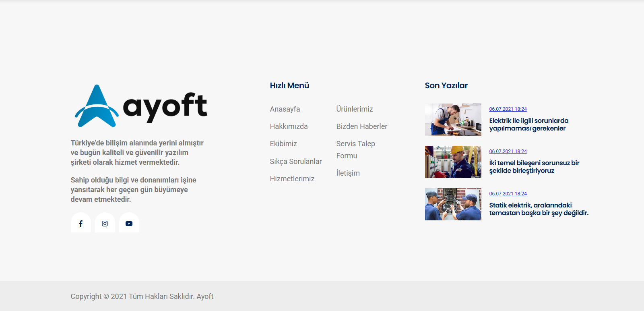Click date above Statik elektrik post

(508, 194)
